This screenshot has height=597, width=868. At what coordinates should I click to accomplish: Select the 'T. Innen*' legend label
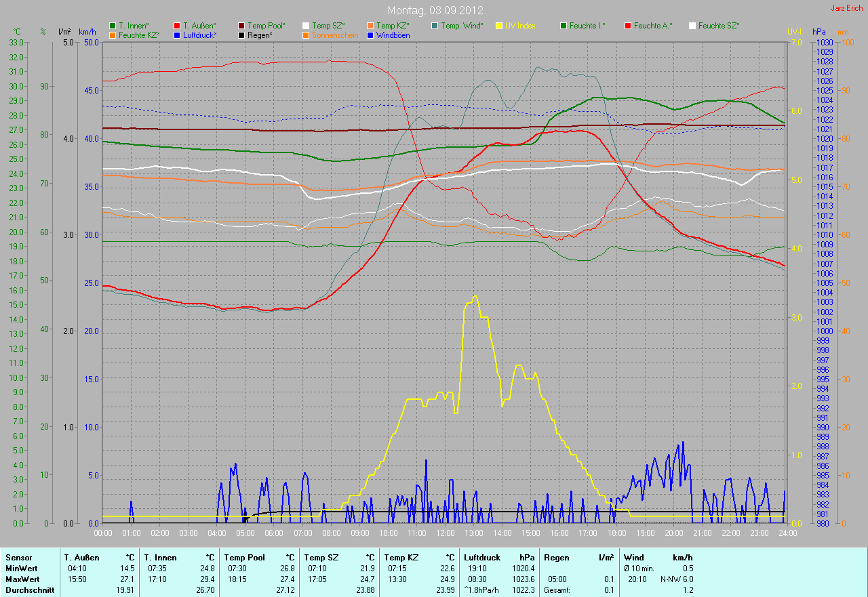click(134, 26)
